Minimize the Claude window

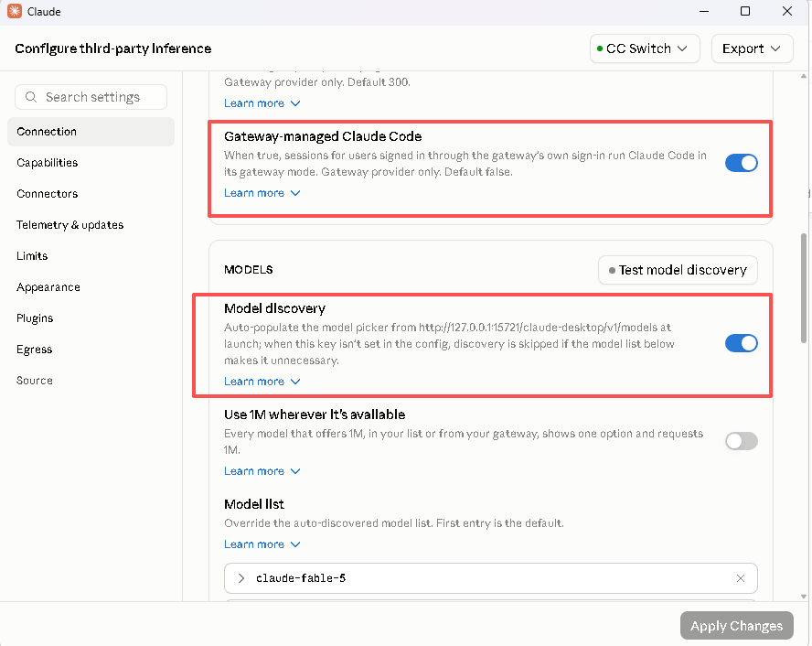click(704, 11)
